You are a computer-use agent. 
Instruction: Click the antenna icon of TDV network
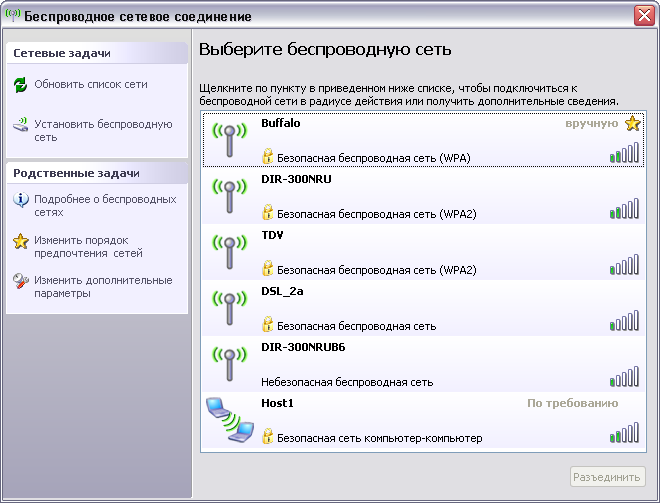(229, 252)
